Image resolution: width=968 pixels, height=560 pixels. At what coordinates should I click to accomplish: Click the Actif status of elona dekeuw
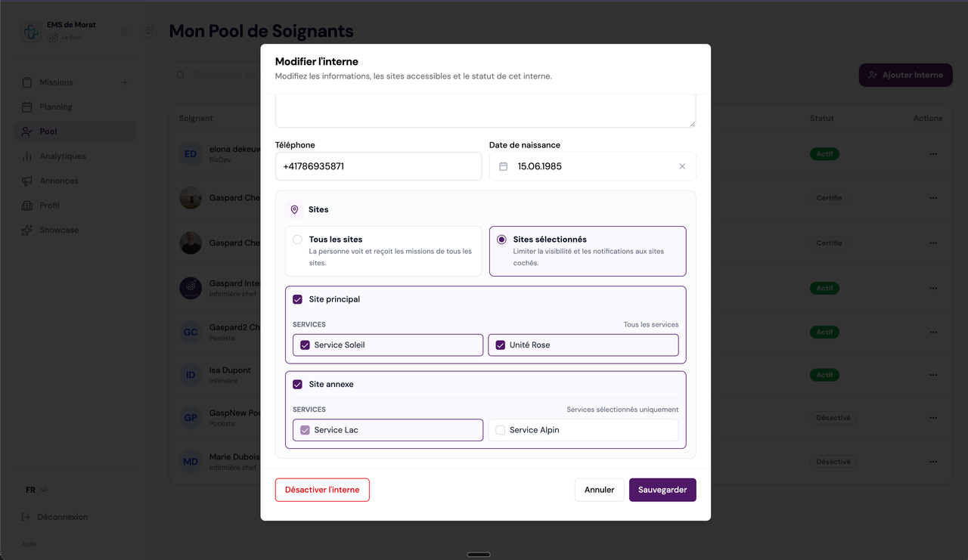824,154
